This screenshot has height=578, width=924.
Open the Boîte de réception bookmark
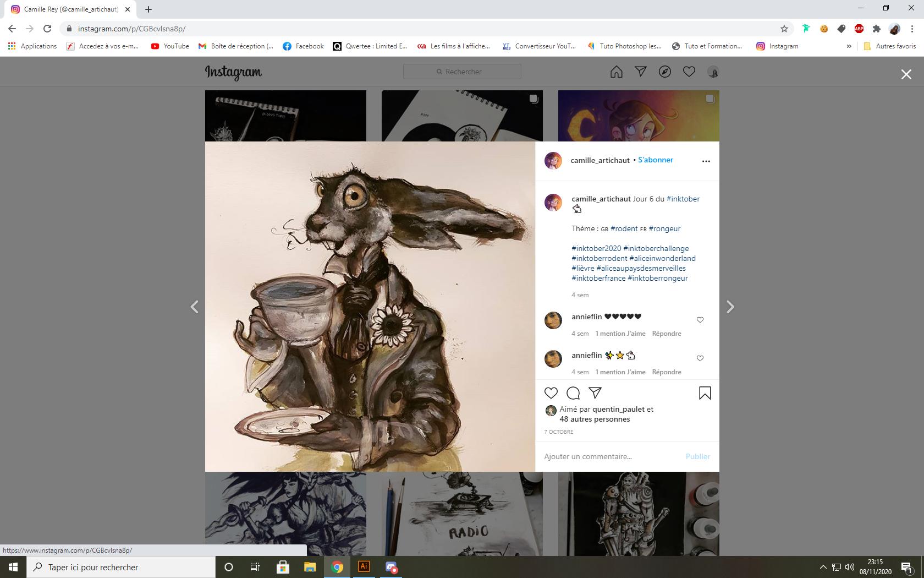click(x=235, y=46)
